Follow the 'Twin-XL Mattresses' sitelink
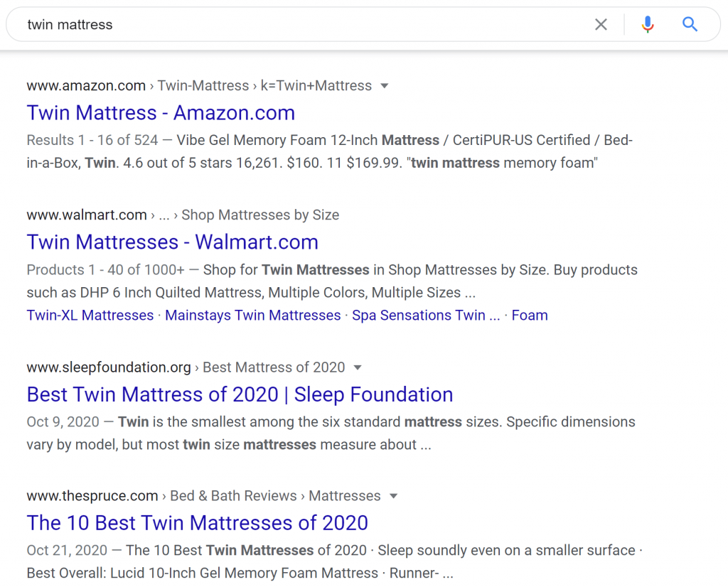 pos(90,316)
